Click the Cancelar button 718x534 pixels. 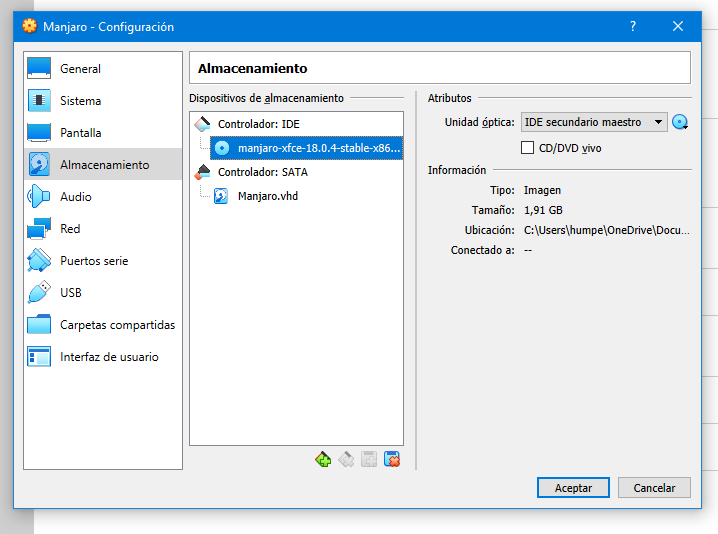pyautogui.click(x=654, y=488)
